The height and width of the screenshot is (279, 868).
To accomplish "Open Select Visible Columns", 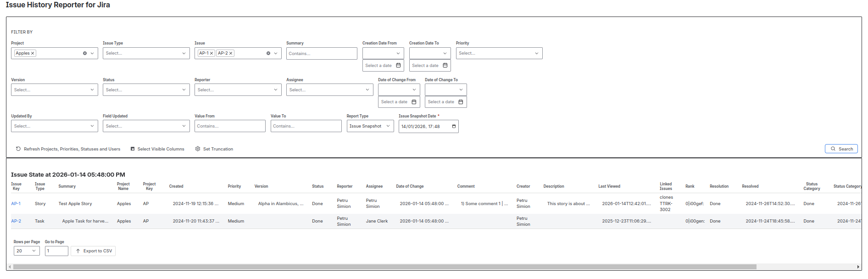I will 157,149.
